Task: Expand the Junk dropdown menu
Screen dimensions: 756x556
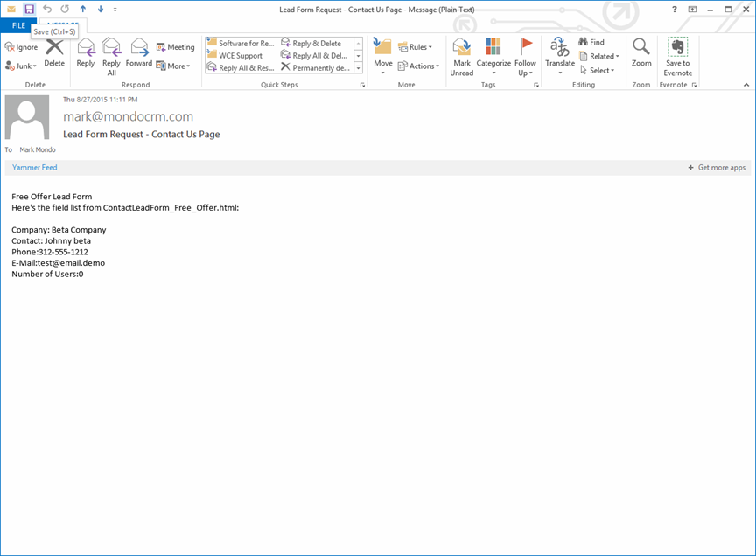Action: [x=22, y=66]
